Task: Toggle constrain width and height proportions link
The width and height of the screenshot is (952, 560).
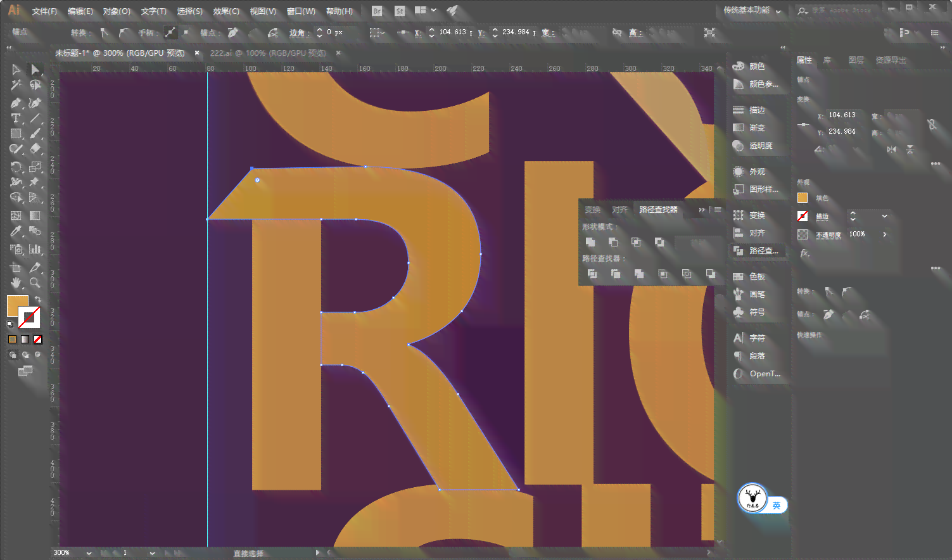Action: click(932, 124)
